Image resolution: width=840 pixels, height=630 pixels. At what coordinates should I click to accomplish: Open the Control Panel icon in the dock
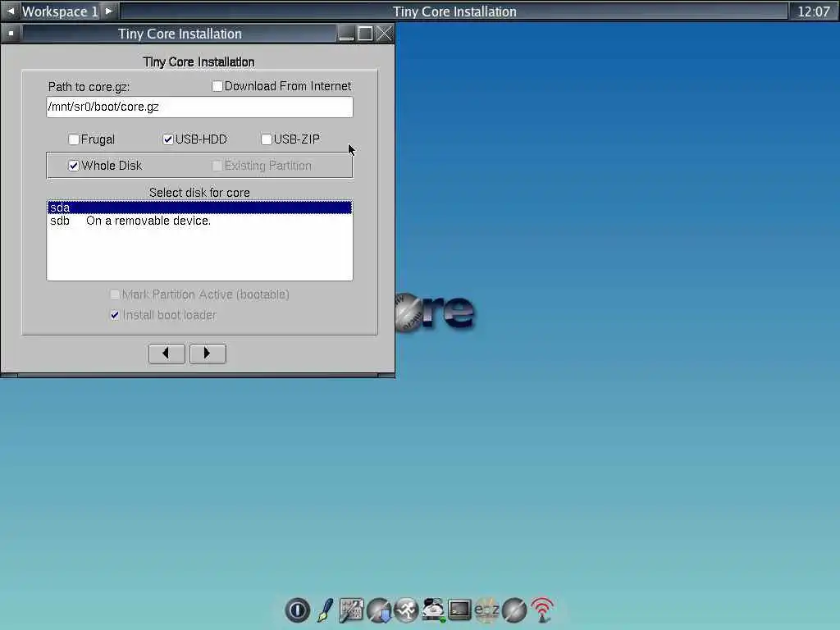click(x=351, y=609)
